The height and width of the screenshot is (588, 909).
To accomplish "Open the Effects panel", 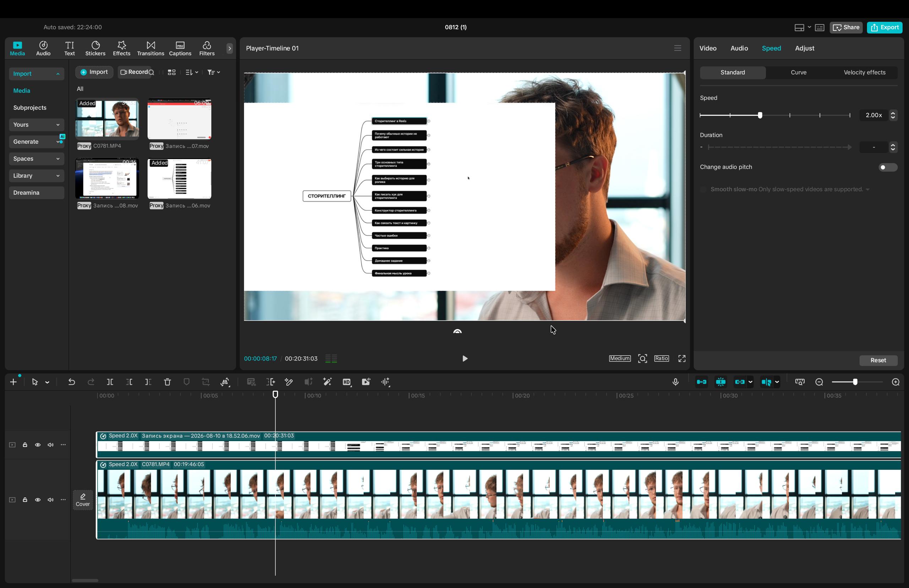I will [x=121, y=49].
